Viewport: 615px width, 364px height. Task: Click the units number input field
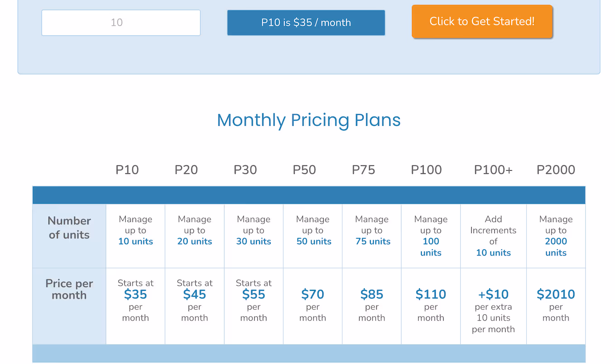[x=121, y=22]
